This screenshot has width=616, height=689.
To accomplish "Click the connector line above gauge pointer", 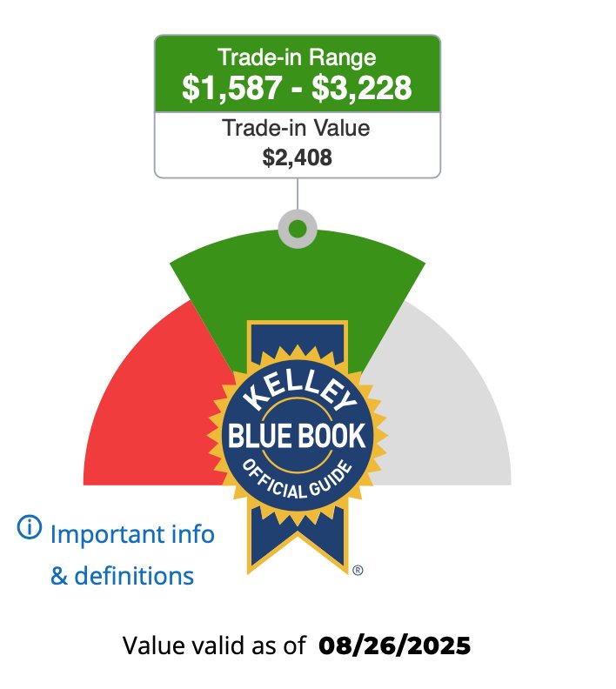I will point(298,194).
